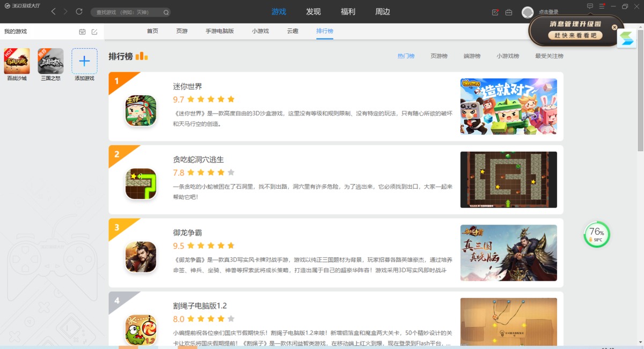Click the 迷你世界 banner image
The width and height of the screenshot is (644, 349).
tap(509, 106)
